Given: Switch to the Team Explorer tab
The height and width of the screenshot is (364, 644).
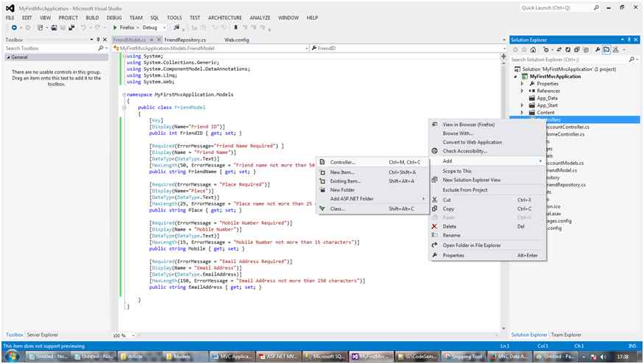Looking at the screenshot, I should click(566, 335).
